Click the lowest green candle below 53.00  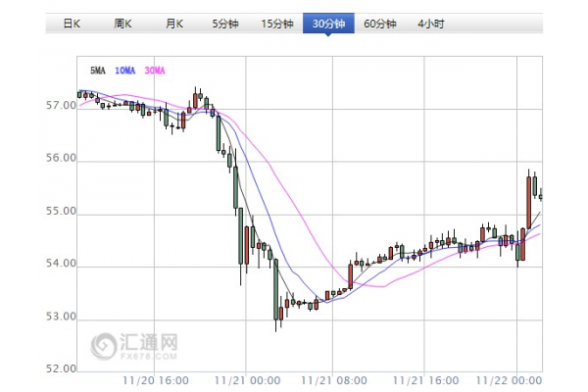click(x=276, y=289)
